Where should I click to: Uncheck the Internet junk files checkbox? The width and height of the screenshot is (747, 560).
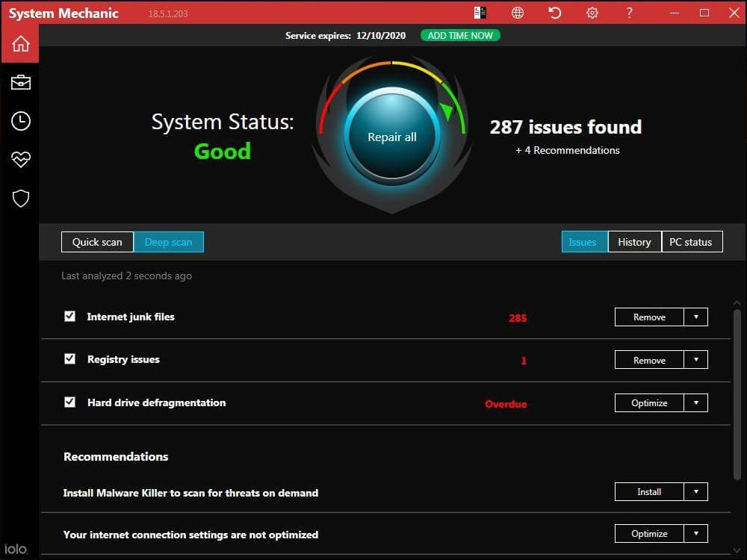coord(69,316)
